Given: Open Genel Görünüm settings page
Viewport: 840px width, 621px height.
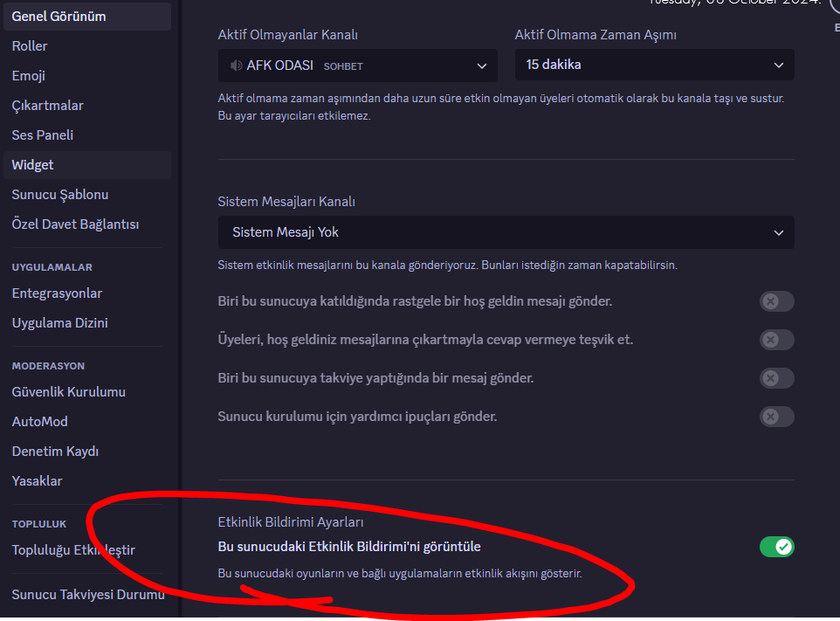Looking at the screenshot, I should click(87, 16).
